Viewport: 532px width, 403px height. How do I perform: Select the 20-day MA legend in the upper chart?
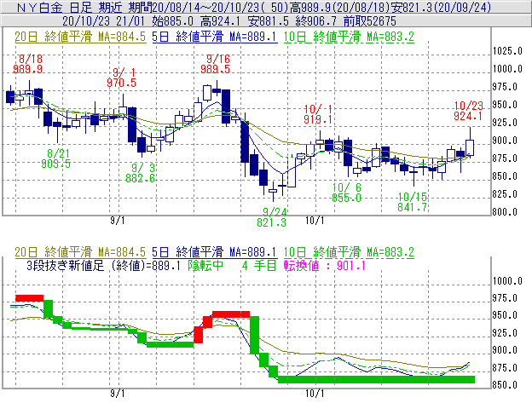pyautogui.click(x=80, y=37)
